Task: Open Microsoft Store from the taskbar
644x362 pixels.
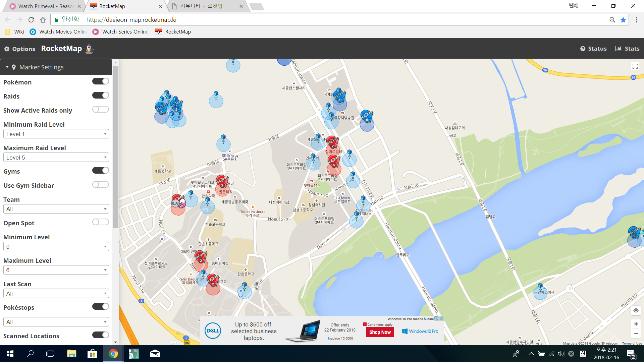Action: coord(92,354)
